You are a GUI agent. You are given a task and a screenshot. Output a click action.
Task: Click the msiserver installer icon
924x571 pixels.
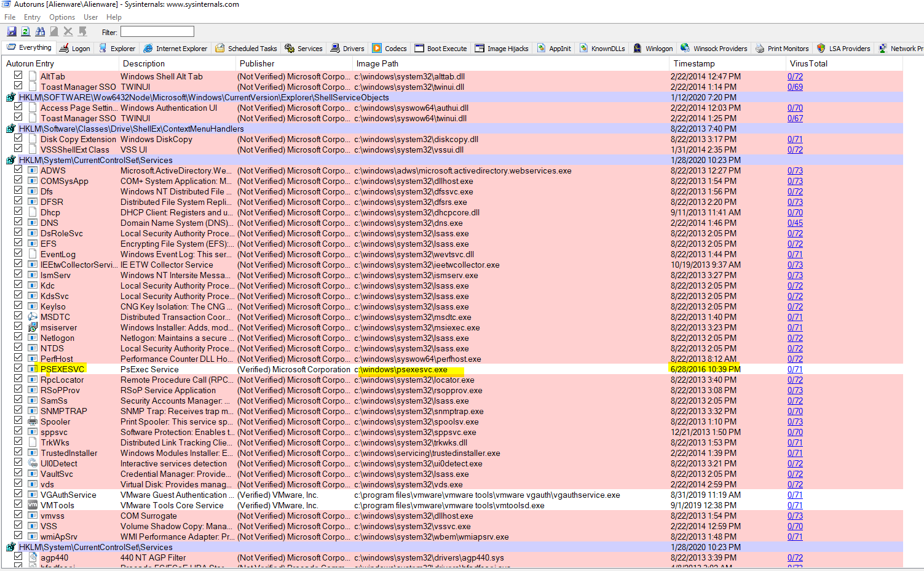[x=33, y=327]
